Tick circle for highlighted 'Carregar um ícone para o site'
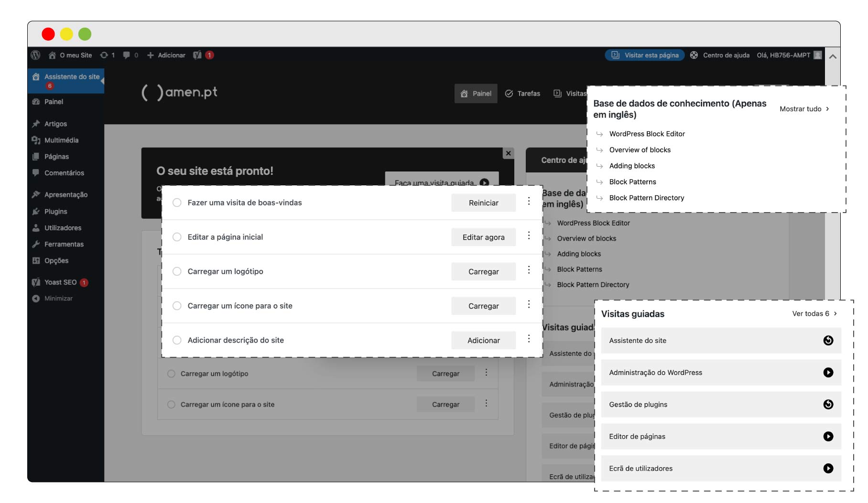 point(177,306)
